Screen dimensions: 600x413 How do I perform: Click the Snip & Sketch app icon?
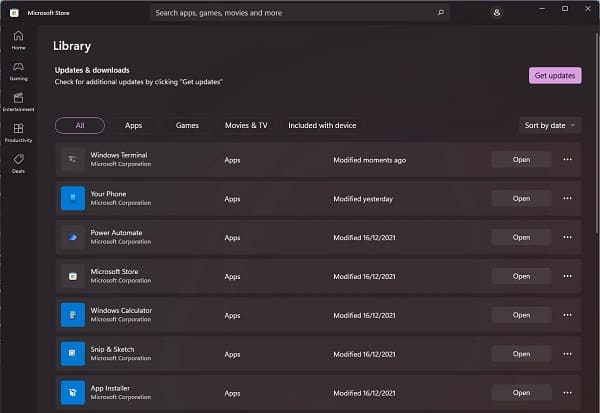pos(73,354)
